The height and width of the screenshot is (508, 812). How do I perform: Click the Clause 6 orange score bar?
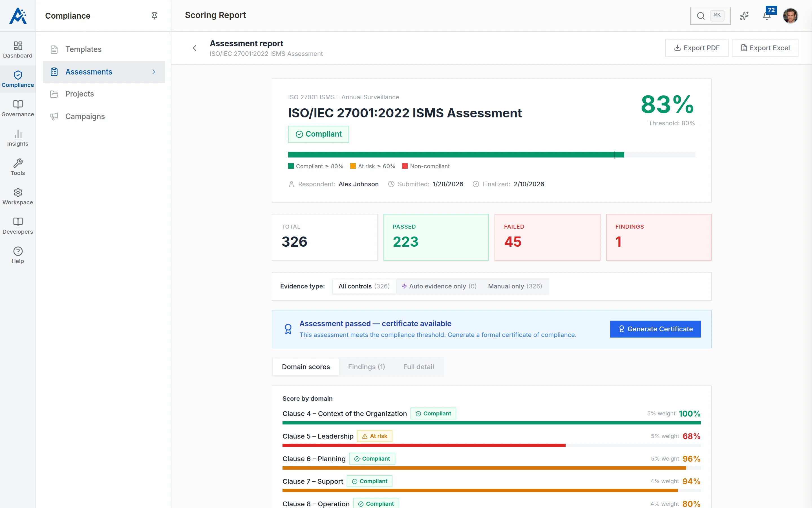click(491, 468)
